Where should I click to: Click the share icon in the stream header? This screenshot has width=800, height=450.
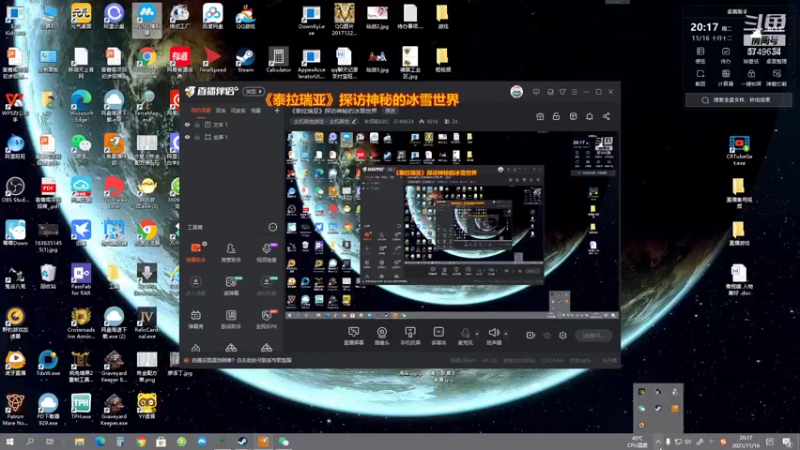click(x=606, y=116)
